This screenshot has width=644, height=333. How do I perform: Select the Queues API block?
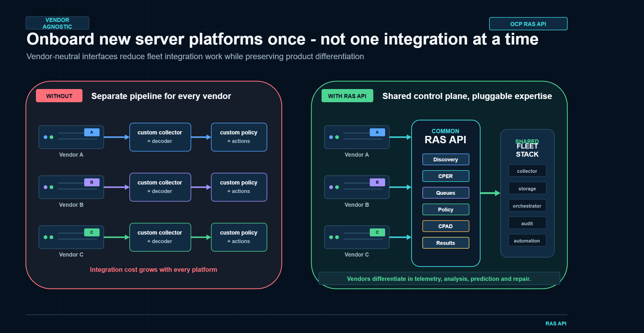point(446,193)
